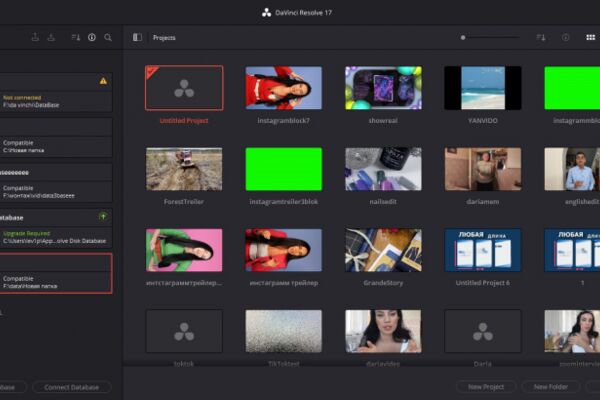Click the project info icon near grid view

[x=566, y=37]
